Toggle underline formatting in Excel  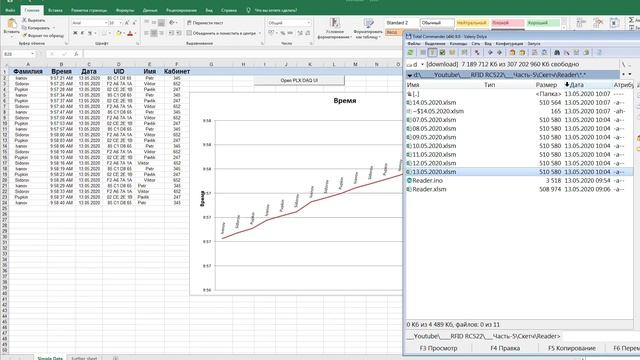coord(90,33)
